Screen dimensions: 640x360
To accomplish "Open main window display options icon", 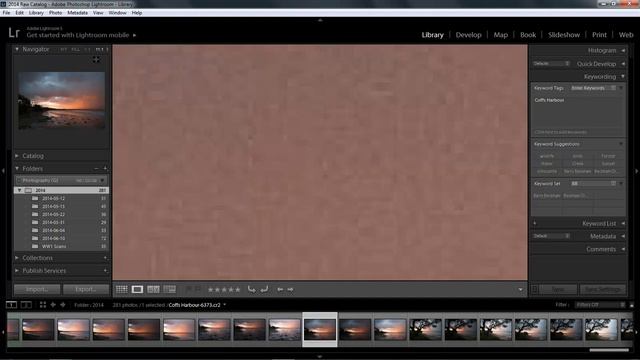I will (x=11, y=305).
